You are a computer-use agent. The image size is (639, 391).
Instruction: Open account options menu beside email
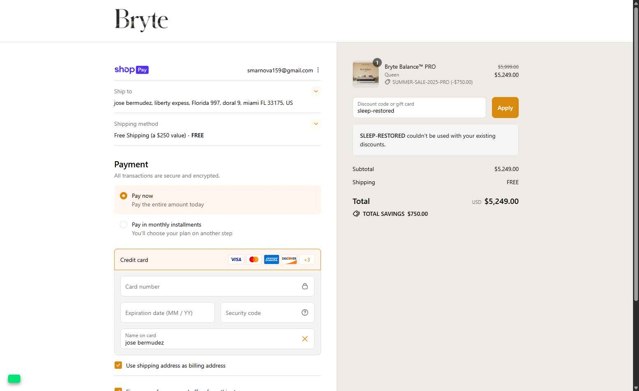tap(318, 70)
